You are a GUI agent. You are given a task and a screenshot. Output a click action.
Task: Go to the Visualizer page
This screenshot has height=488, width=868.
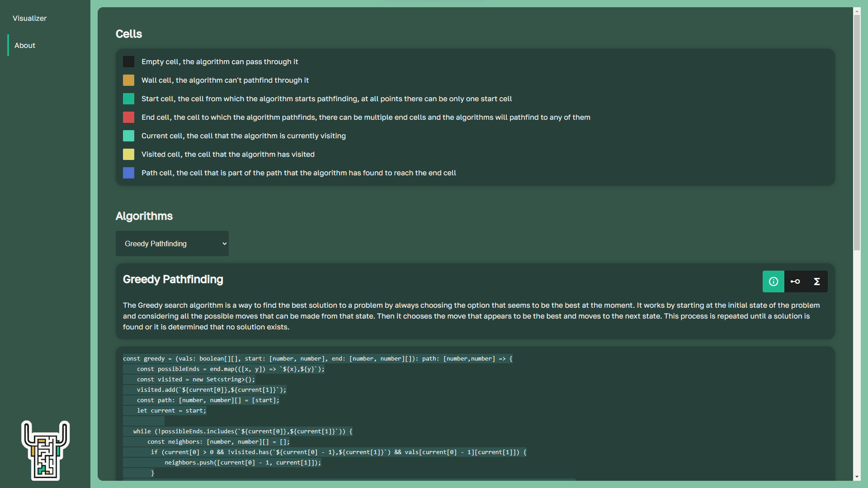[x=29, y=18]
